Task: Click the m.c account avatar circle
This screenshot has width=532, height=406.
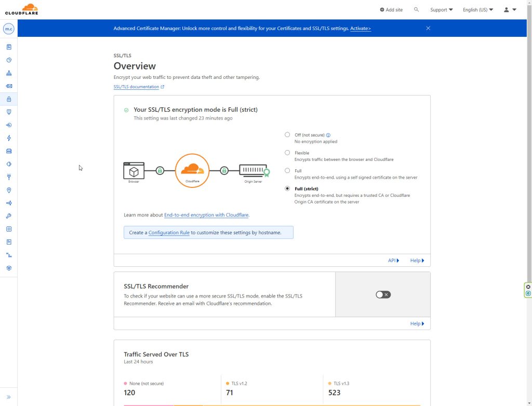Action: point(8,29)
